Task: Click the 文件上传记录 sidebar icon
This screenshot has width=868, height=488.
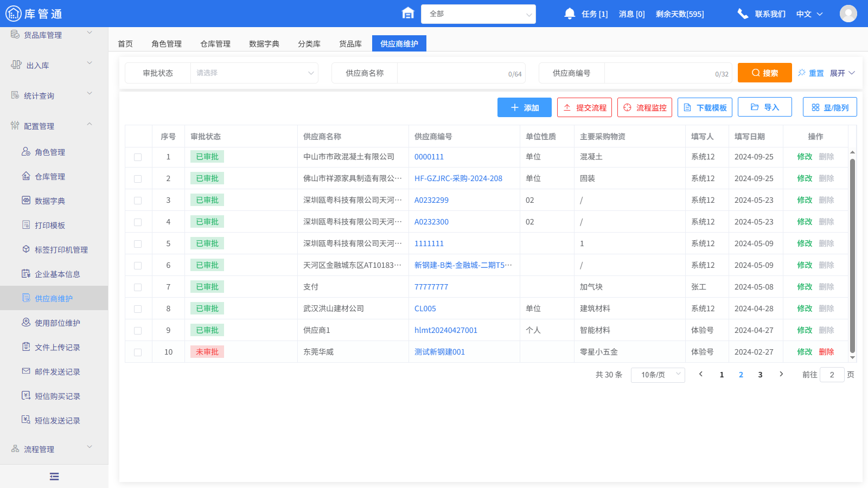Action: coord(26,347)
